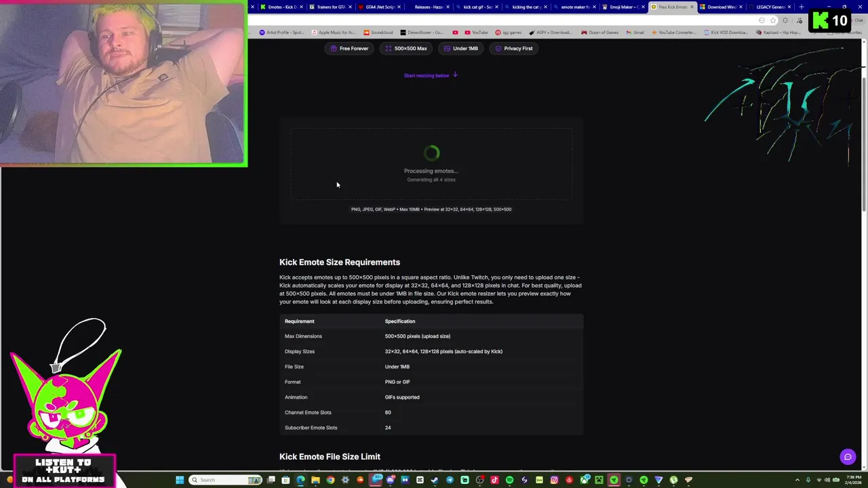Open the YouTube bookmark

coord(476,33)
